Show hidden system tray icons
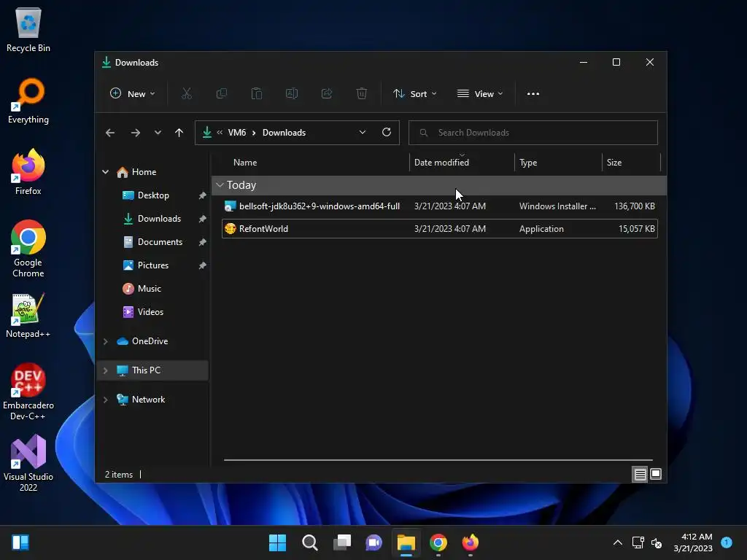This screenshot has height=560, width=747. pyautogui.click(x=617, y=542)
